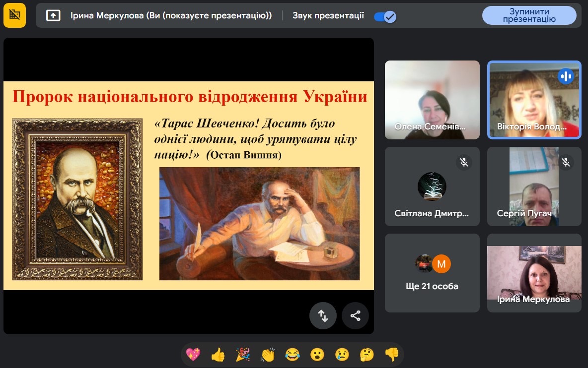
Task: Click the orange M avatar
Action: [x=441, y=264]
